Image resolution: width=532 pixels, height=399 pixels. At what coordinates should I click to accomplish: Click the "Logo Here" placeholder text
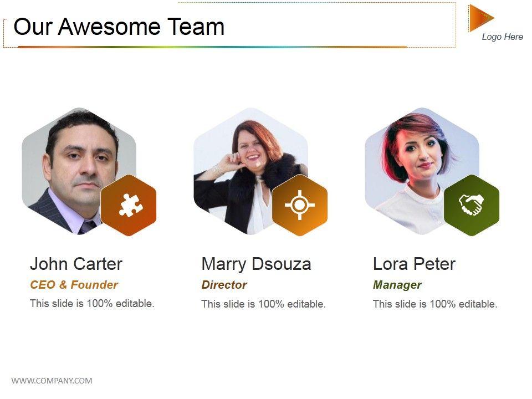(x=502, y=37)
